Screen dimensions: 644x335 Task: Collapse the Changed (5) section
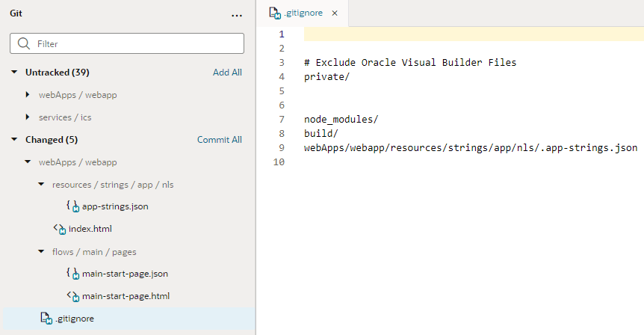14,140
